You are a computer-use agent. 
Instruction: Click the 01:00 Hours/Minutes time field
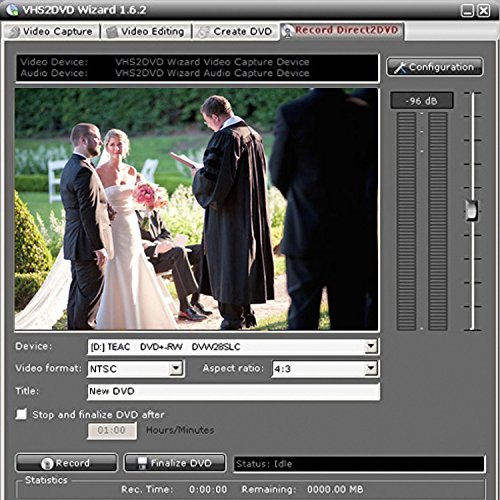coord(112,430)
